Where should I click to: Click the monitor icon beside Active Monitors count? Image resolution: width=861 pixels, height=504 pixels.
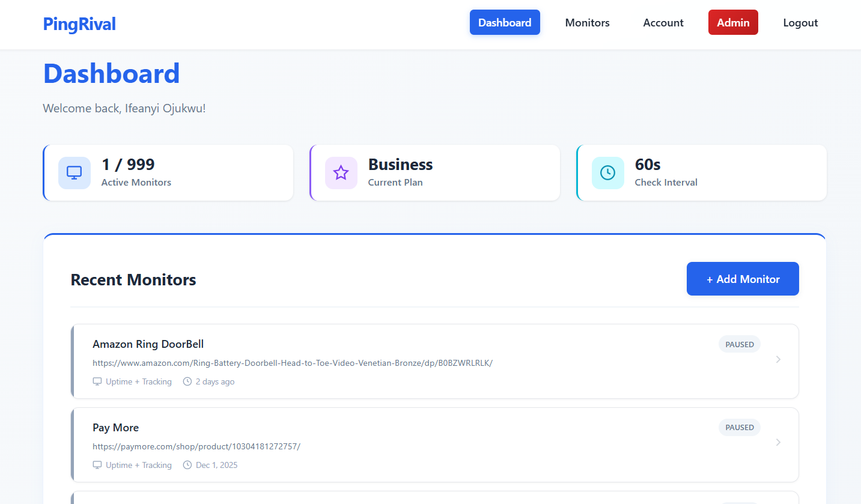pyautogui.click(x=74, y=172)
